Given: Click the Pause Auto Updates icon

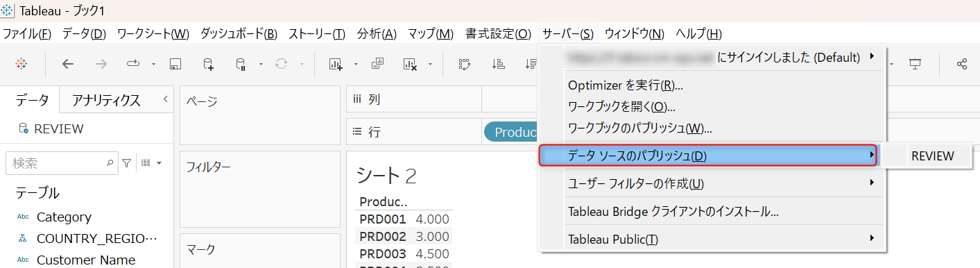Looking at the screenshot, I should [x=241, y=64].
